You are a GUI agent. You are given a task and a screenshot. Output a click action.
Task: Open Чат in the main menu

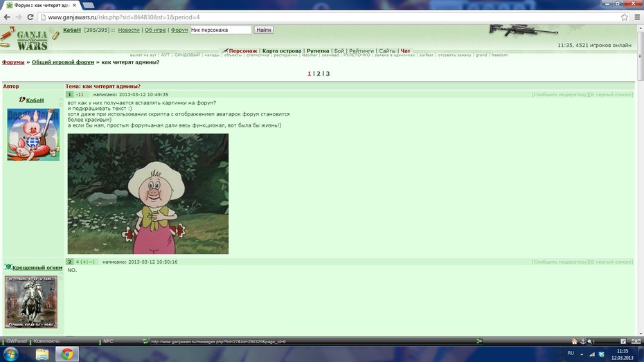point(405,51)
